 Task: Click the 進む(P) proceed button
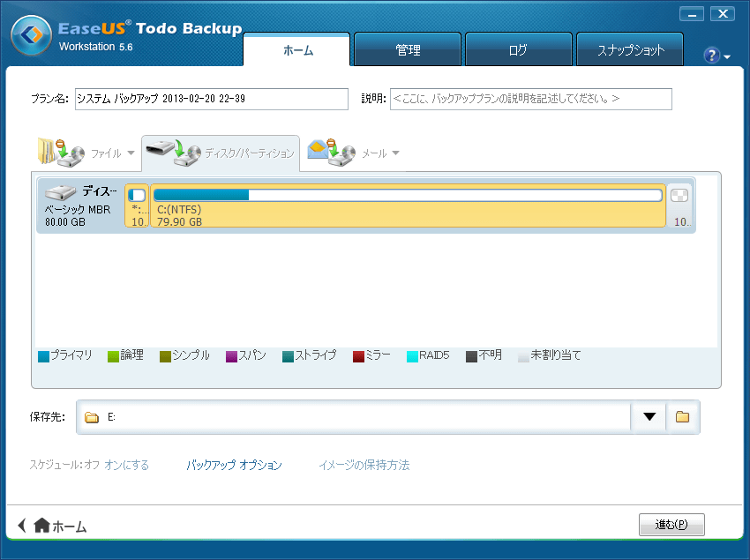671,525
